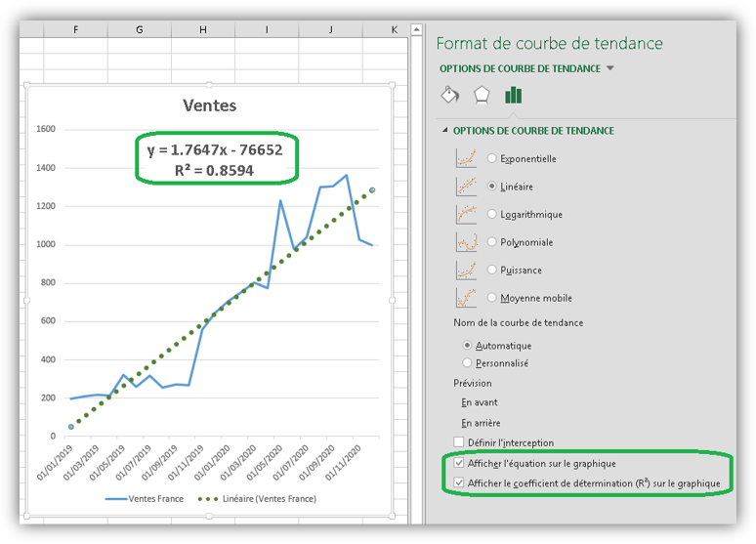
Task: Select the Exponentielle radio button
Action: click(491, 158)
